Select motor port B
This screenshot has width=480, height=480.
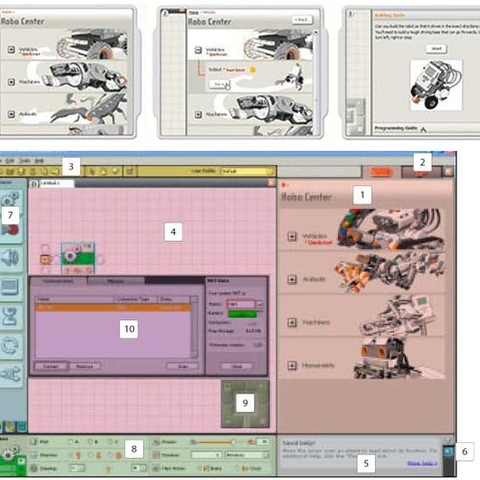tap(90, 442)
